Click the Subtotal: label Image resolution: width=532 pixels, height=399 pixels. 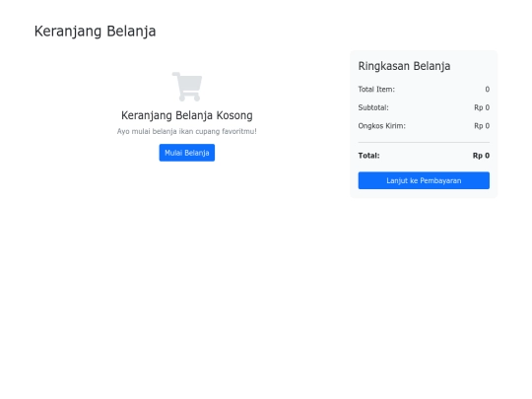coord(373,107)
